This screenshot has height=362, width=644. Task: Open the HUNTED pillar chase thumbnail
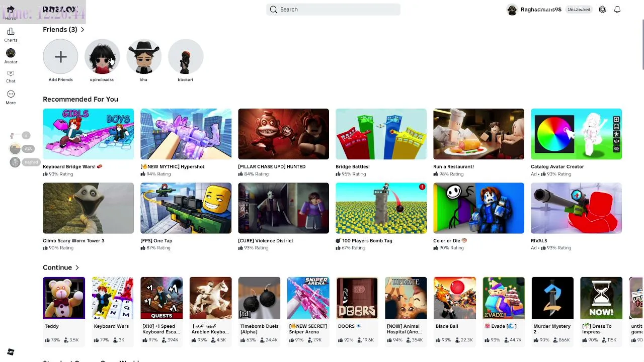[x=283, y=134]
